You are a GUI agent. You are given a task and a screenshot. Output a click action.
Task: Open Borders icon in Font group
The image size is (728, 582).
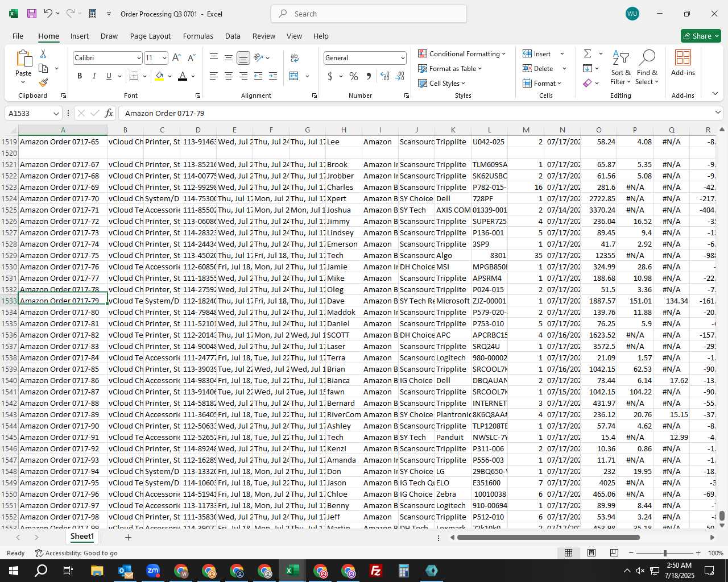pyautogui.click(x=134, y=76)
